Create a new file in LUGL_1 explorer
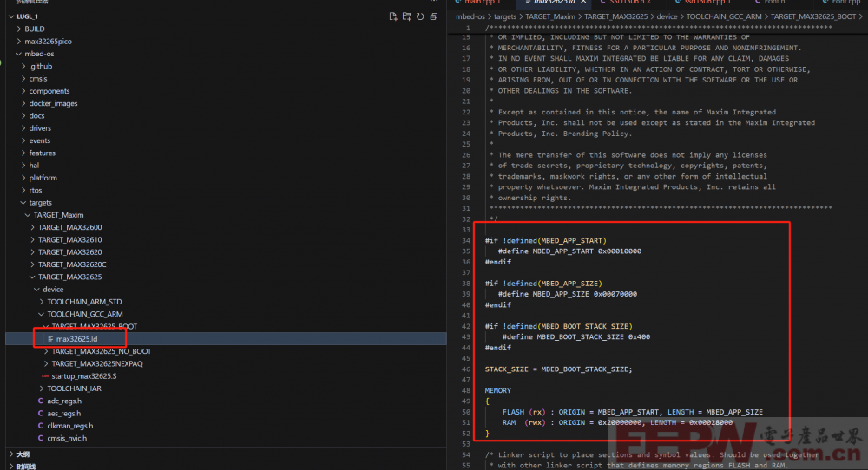Image resolution: width=868 pixels, height=470 pixels. pos(393,16)
